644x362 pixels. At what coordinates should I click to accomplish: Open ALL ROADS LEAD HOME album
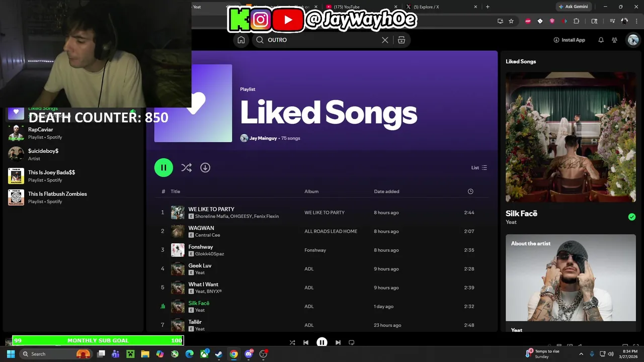pos(331,231)
